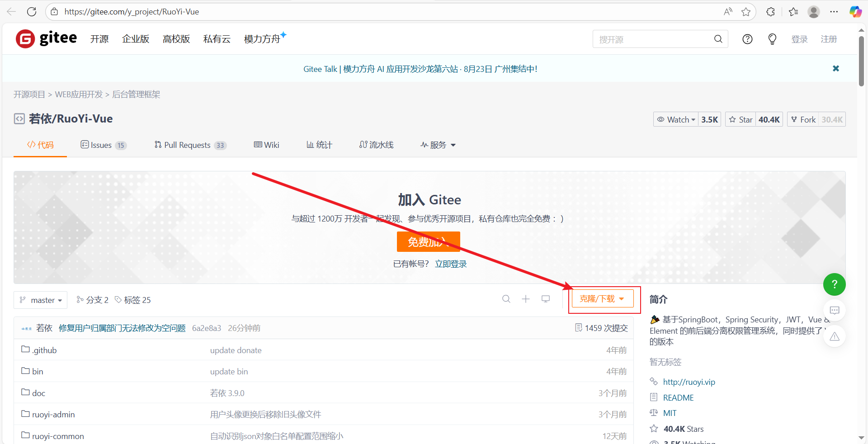Screen dimensions: 868x444
Task: Click the Star button
Action: pyautogui.click(x=741, y=119)
